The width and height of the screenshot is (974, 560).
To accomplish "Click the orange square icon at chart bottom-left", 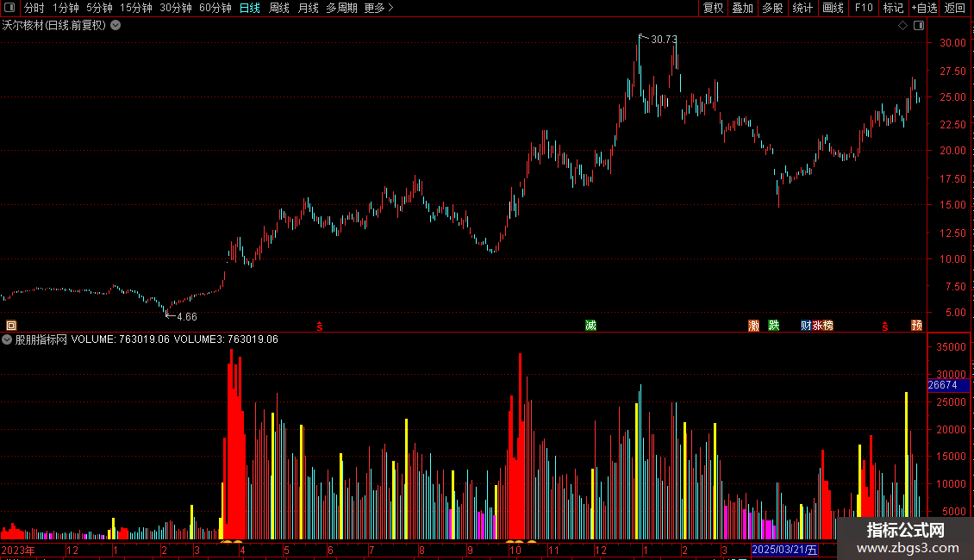I will point(11,326).
